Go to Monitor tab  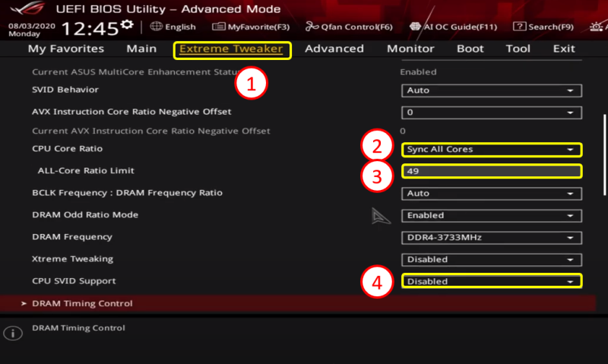410,49
